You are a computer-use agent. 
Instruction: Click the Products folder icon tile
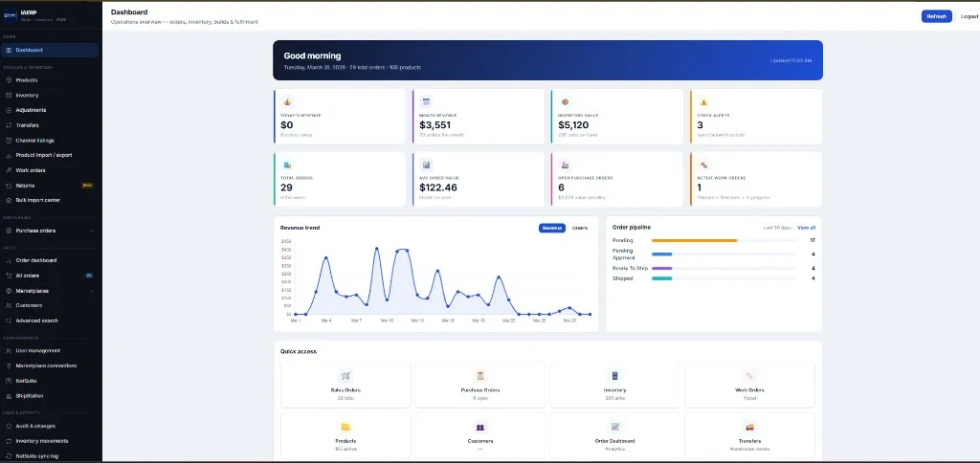click(x=345, y=427)
